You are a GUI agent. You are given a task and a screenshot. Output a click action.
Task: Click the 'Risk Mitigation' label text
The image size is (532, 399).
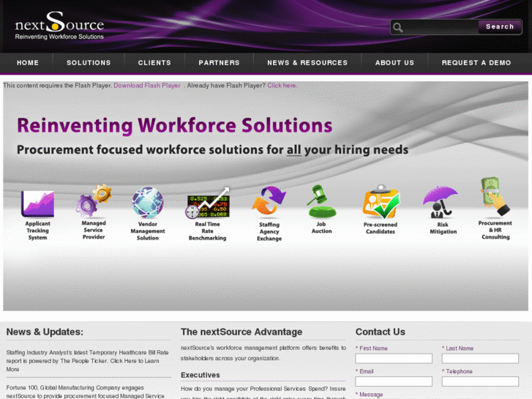[443, 228]
